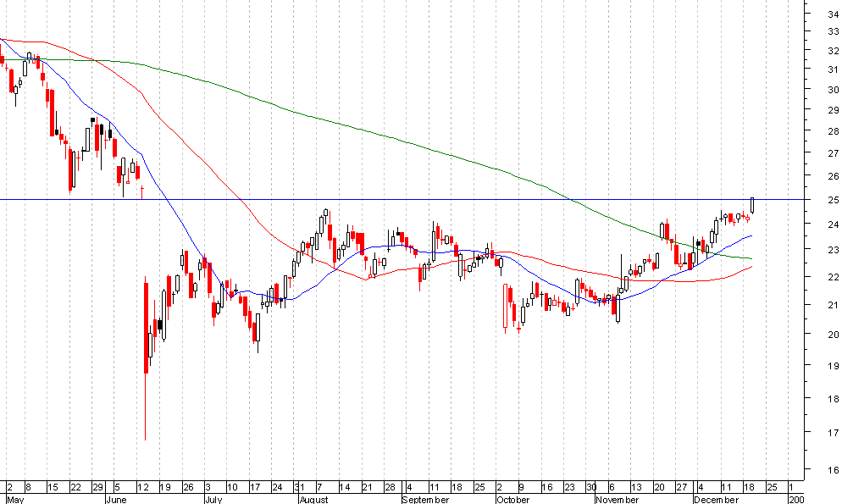Viewport: 842px width, 504px height.
Task: Select the June month label
Action: coord(117,500)
